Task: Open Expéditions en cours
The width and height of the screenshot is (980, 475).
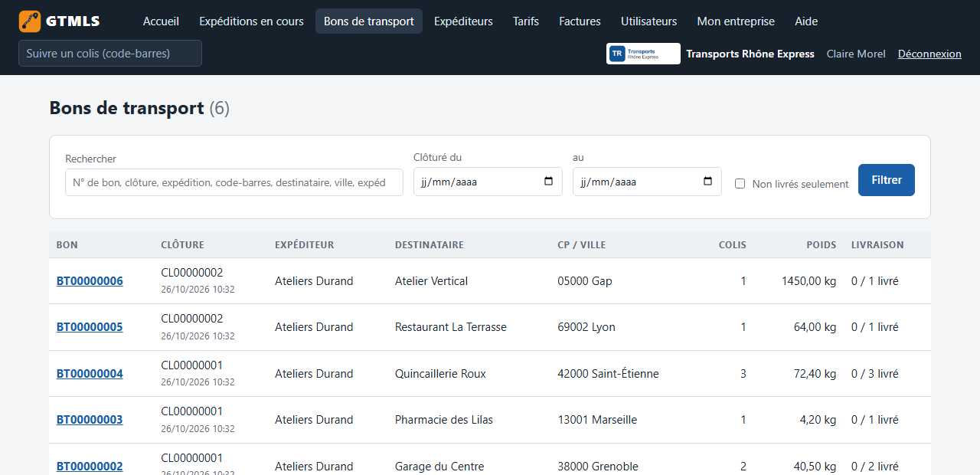Action: [x=251, y=21]
